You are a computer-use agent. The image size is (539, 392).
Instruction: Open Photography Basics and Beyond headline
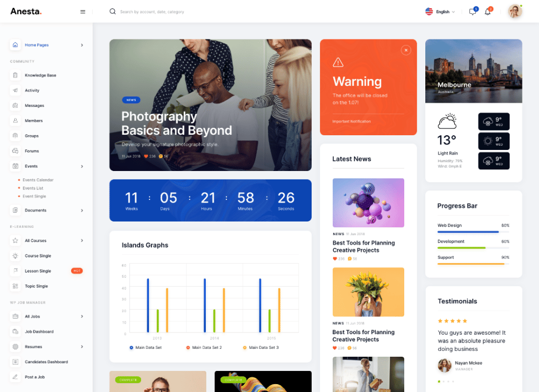[176, 123]
